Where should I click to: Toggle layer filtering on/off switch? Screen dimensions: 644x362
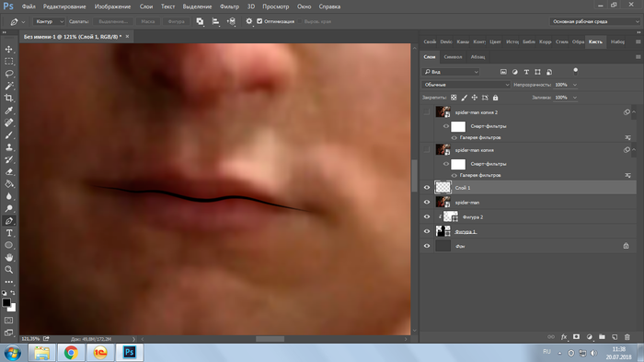tap(575, 71)
